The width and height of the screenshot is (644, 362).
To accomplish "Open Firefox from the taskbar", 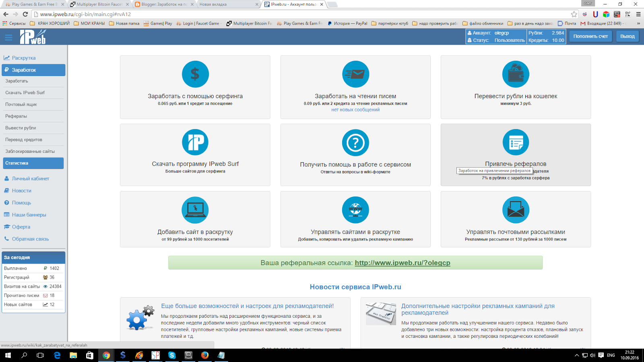I will (205, 355).
